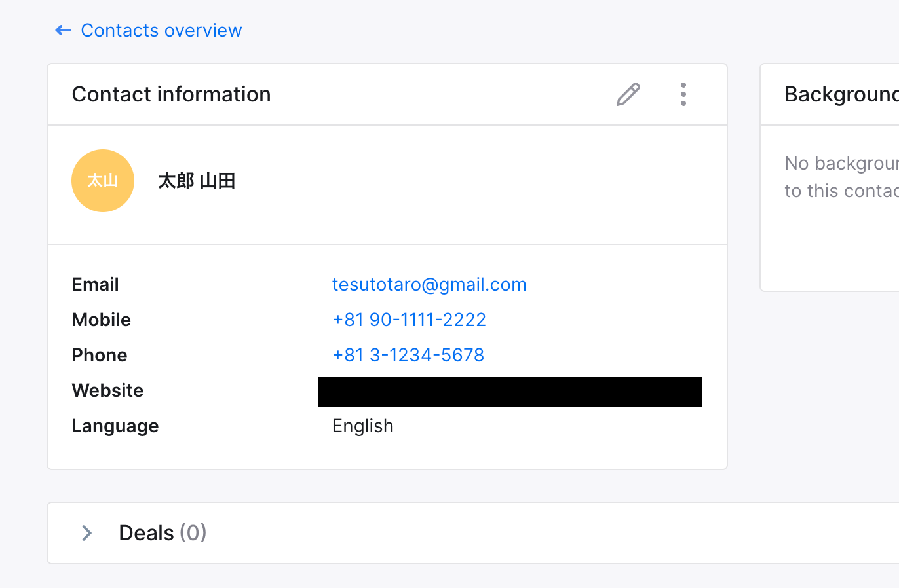Expand the Deals section chevron
Viewport: 899px width, 588px height.
(86, 533)
